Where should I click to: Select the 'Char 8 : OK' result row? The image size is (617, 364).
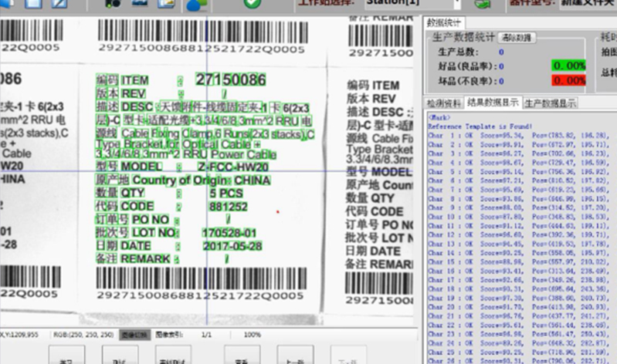[x=519, y=199]
